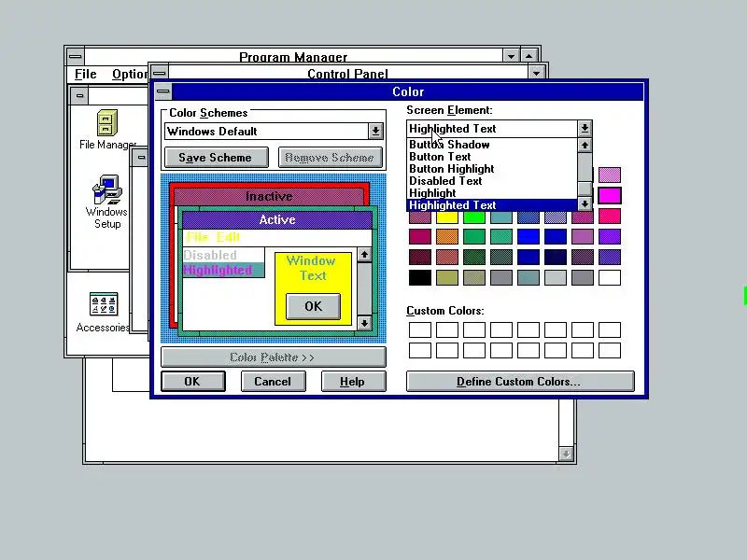The height and width of the screenshot is (560, 747).
Task: Open the Color Schemes dropdown arrow
Action: point(375,131)
